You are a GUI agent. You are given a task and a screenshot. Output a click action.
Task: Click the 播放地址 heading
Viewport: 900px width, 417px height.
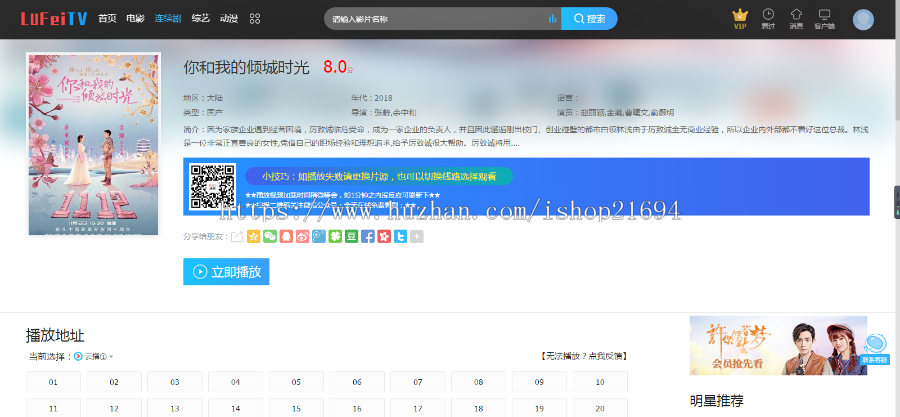point(55,336)
